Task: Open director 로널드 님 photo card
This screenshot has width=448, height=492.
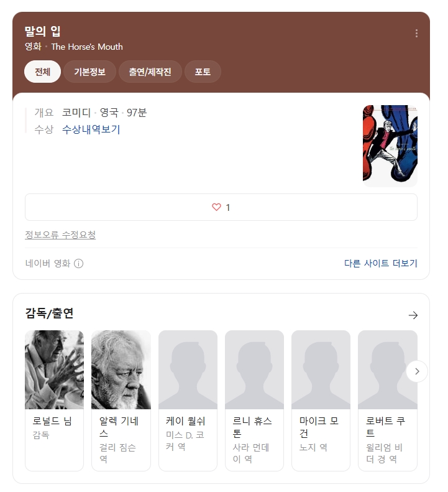Action: click(x=54, y=401)
